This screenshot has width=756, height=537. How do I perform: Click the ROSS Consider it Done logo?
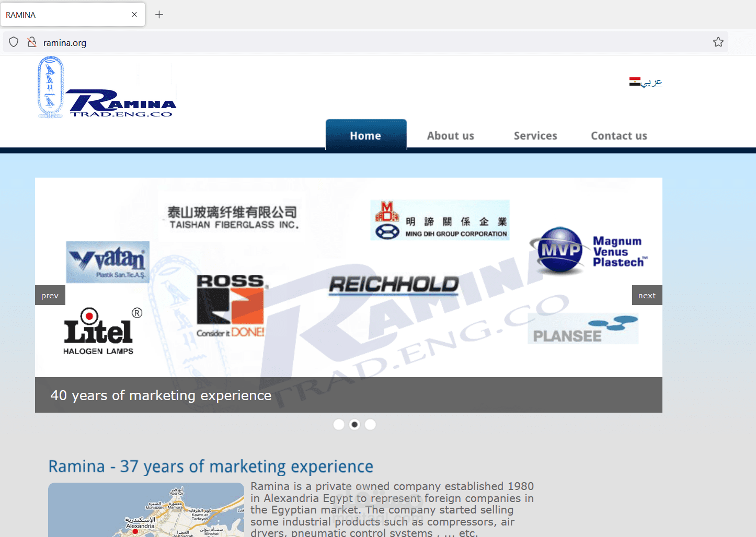point(232,306)
